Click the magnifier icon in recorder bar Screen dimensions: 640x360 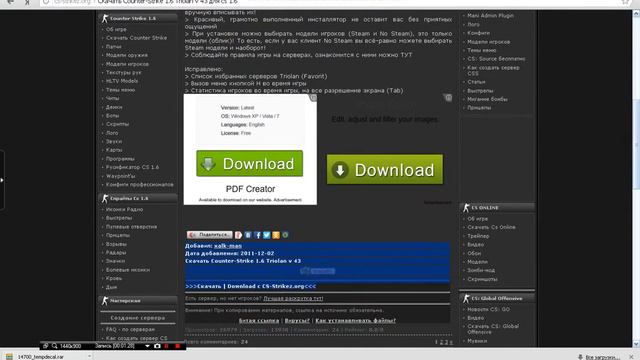point(54,346)
